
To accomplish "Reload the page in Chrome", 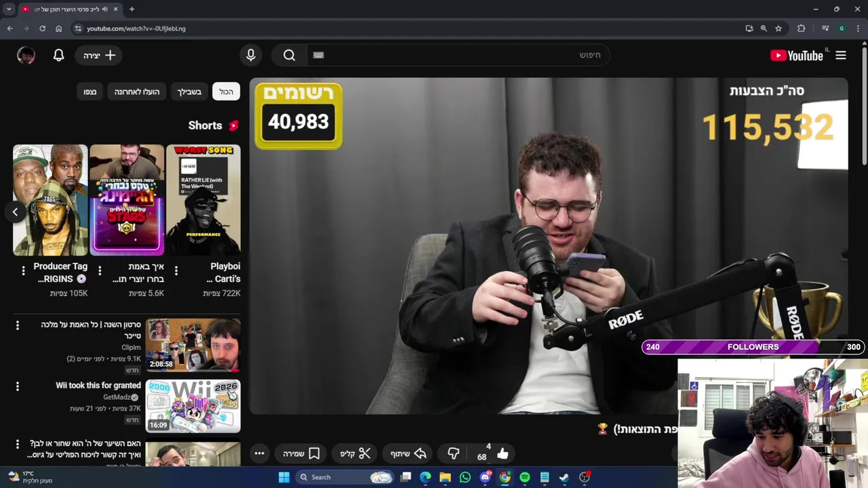I will (x=42, y=28).
